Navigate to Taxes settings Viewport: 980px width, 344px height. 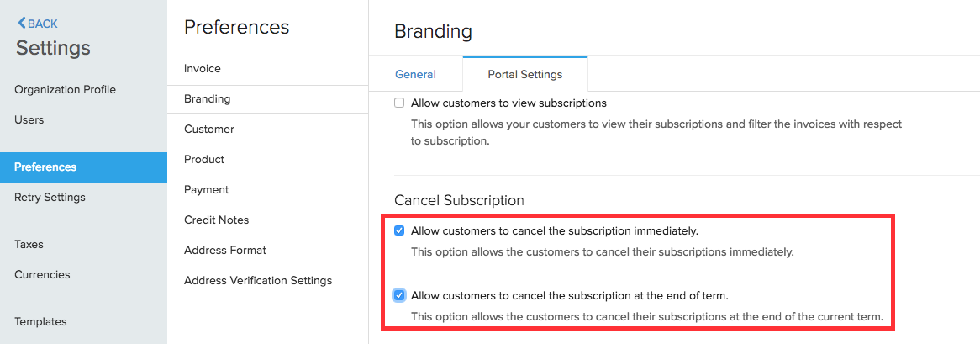(x=29, y=245)
